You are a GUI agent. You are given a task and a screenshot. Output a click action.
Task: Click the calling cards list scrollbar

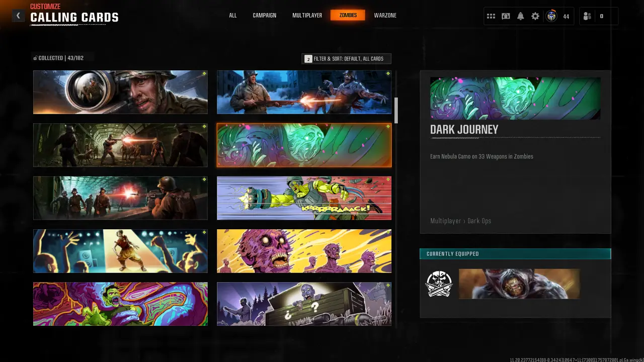click(x=396, y=111)
